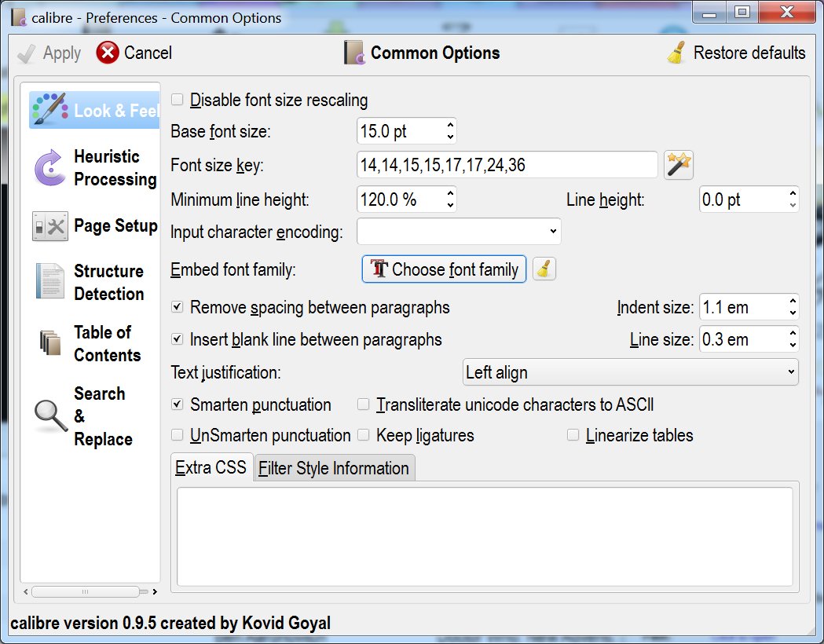Click the Search & Replace magnifier icon

pos(50,416)
